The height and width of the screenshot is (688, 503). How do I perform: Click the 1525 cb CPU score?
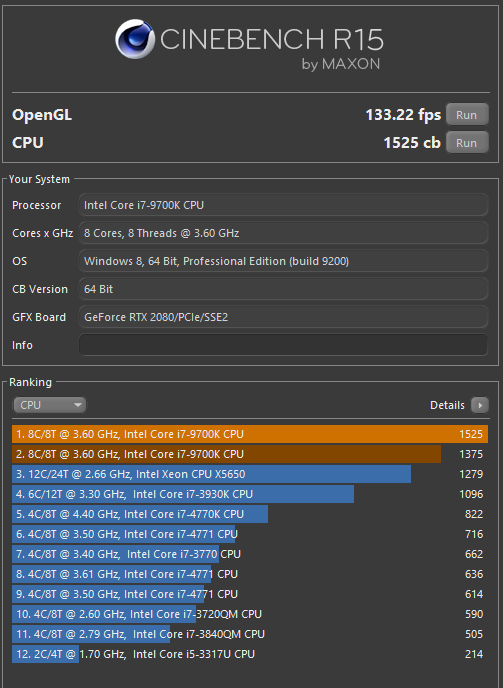pos(412,143)
